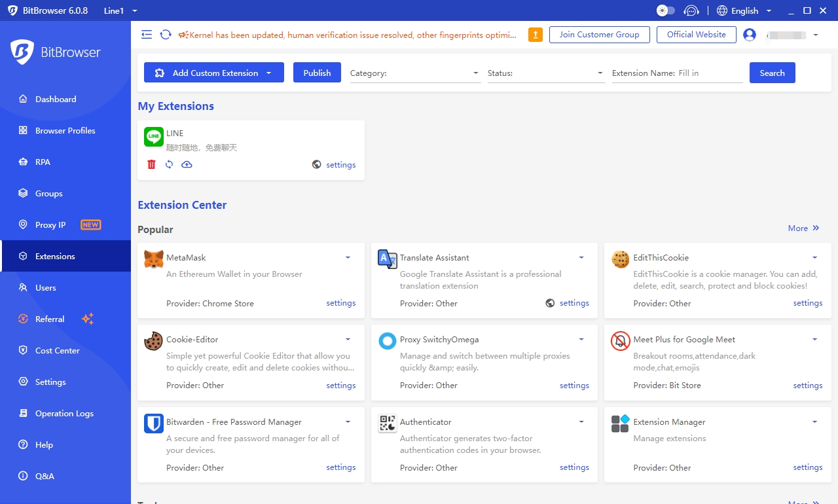Screen dimensions: 838x504
Task: Click the Meet Plus for Google Meet icon
Action: pyautogui.click(x=621, y=341)
